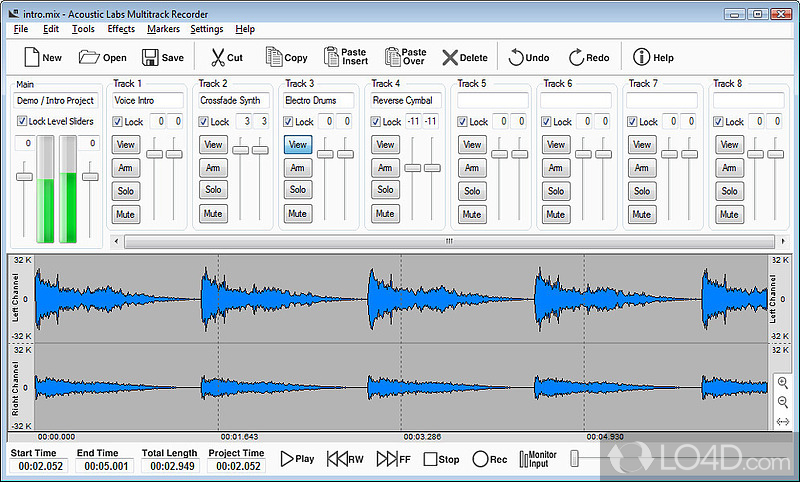
Task: Zoom in on the waveform
Action: point(783,384)
